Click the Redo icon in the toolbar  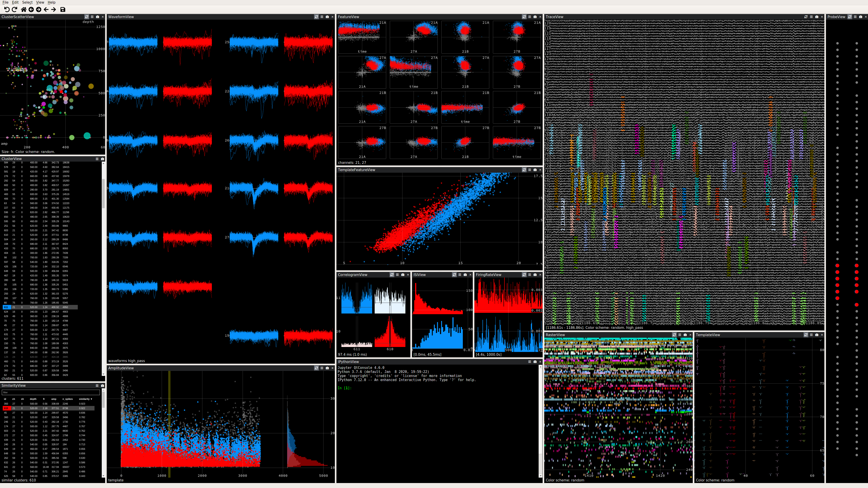tap(15, 9)
